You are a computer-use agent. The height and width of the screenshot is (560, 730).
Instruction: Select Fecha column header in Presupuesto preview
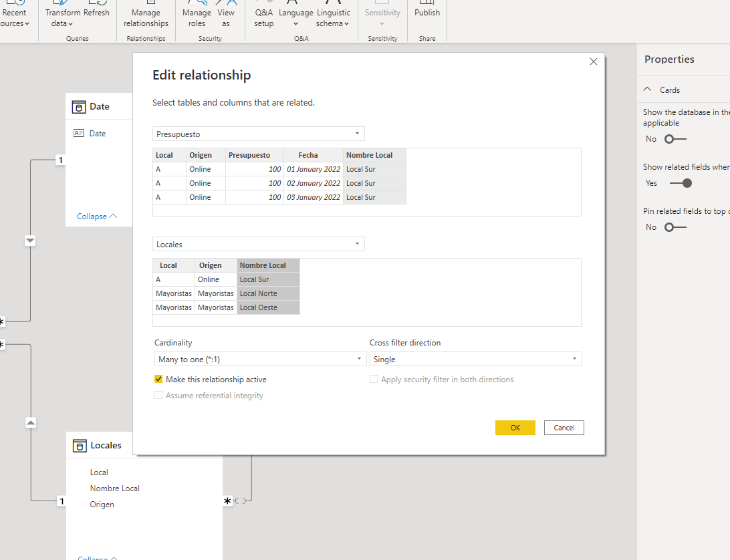tap(314, 155)
